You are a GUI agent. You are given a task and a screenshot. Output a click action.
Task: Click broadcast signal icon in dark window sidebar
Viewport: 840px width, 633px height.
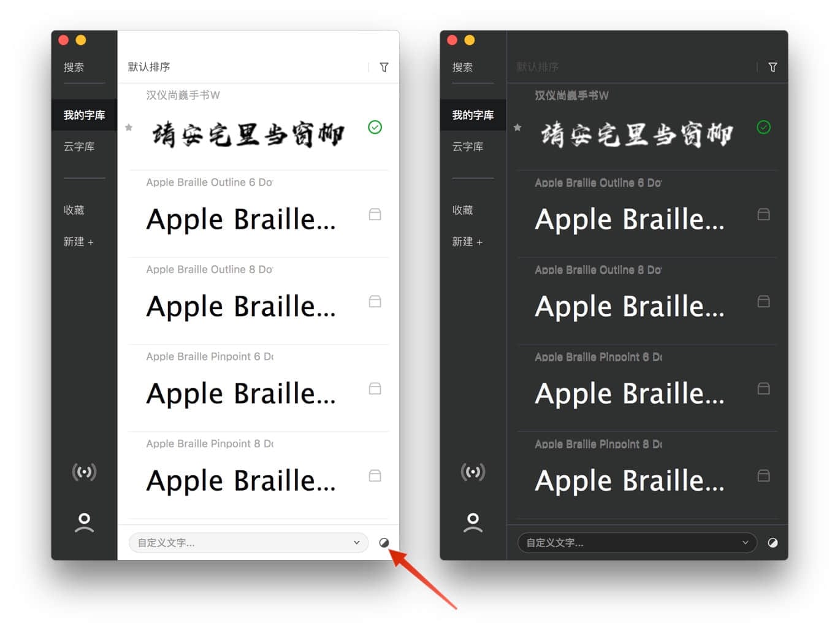pos(473,472)
